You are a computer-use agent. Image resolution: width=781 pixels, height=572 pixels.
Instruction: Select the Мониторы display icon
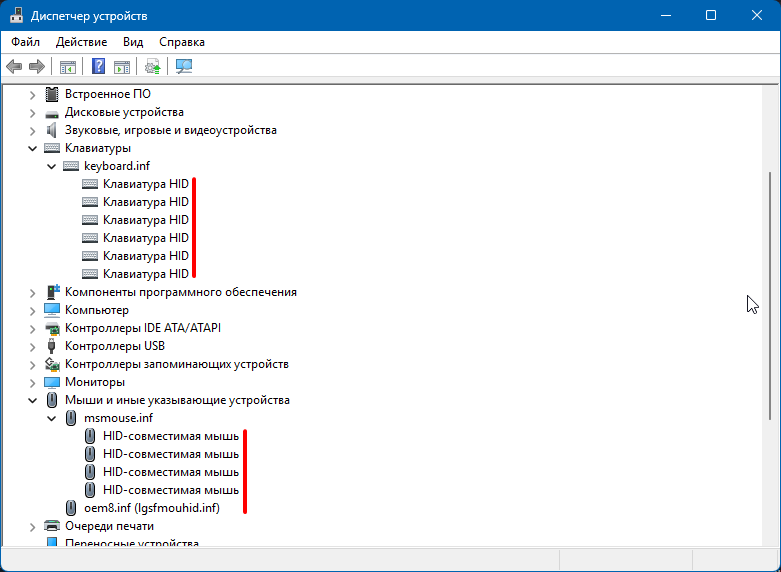tap(52, 382)
